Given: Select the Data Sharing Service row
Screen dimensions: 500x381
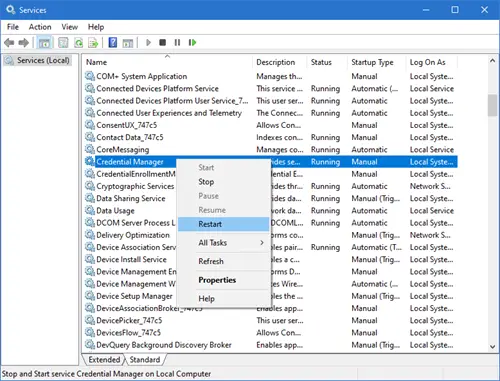Looking at the screenshot, I should pyautogui.click(x=270, y=198).
